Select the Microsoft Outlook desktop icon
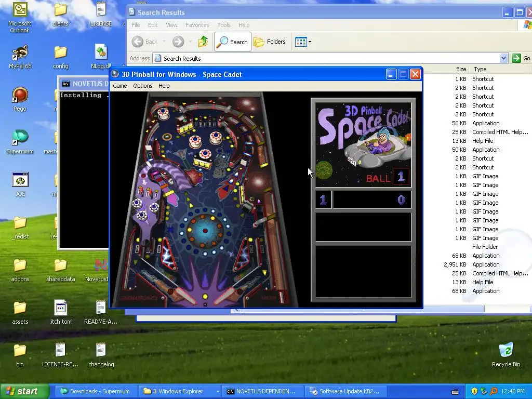Image resolution: width=532 pixels, height=399 pixels. coord(20,17)
